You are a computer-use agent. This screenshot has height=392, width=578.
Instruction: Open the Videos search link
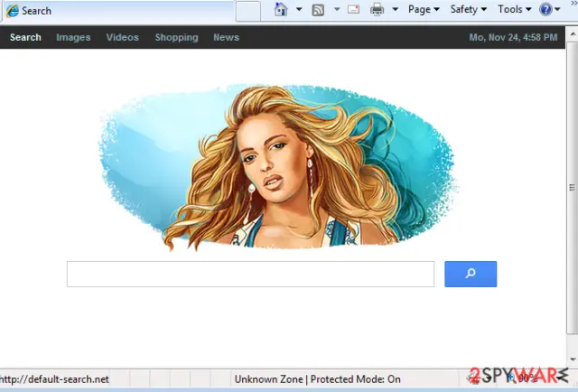pyautogui.click(x=123, y=37)
